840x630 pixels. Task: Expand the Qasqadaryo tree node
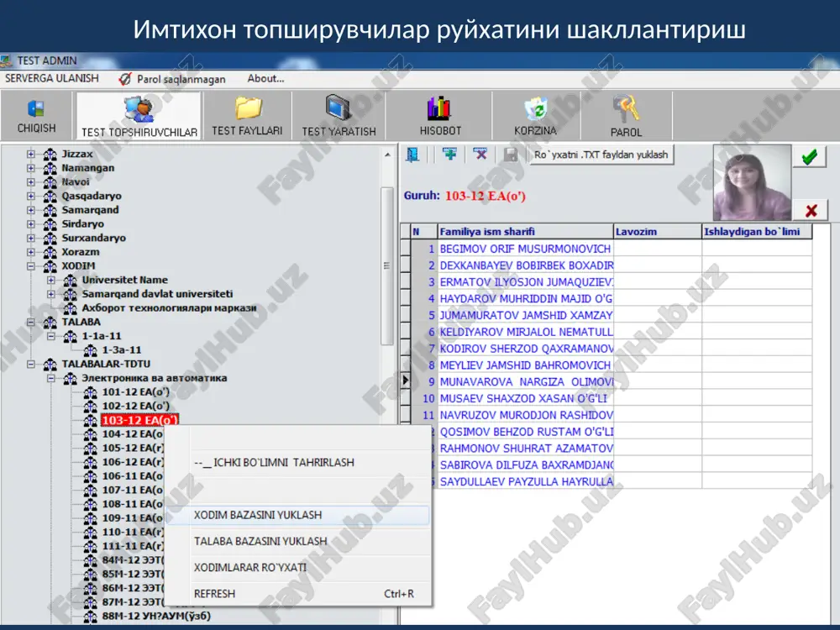pos(30,196)
